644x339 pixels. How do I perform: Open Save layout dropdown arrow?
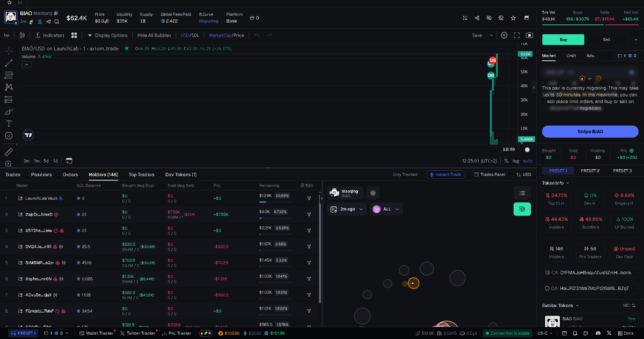(491, 35)
